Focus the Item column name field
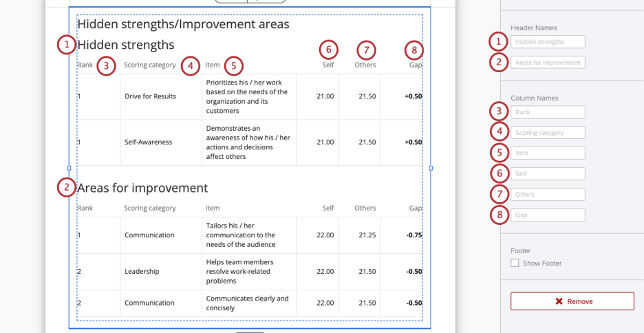This screenshot has width=644, height=333. coord(548,153)
